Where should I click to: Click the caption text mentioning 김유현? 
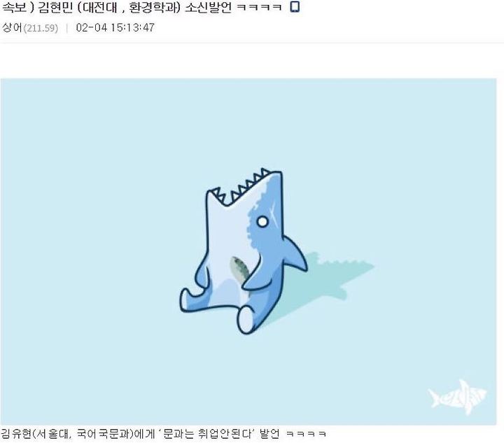coord(163,434)
